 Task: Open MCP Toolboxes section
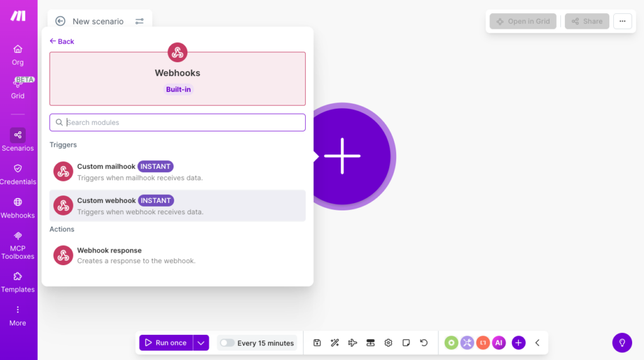tap(18, 245)
